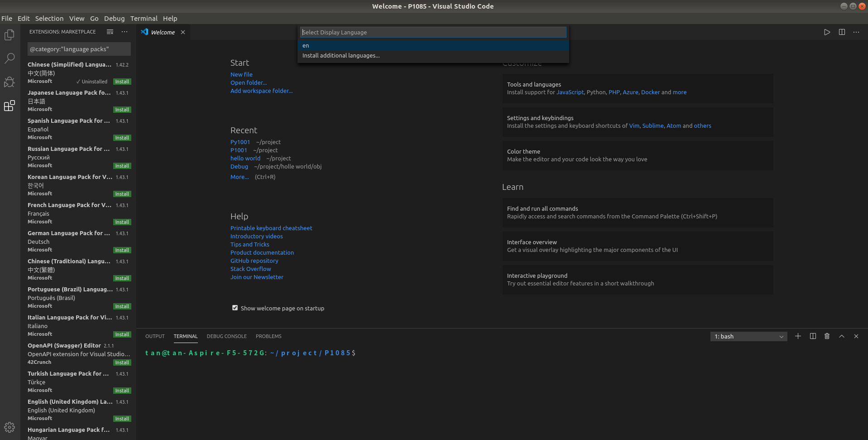The image size is (868, 440).
Task: Kill the terminal with the trash icon
Action: [827, 336]
